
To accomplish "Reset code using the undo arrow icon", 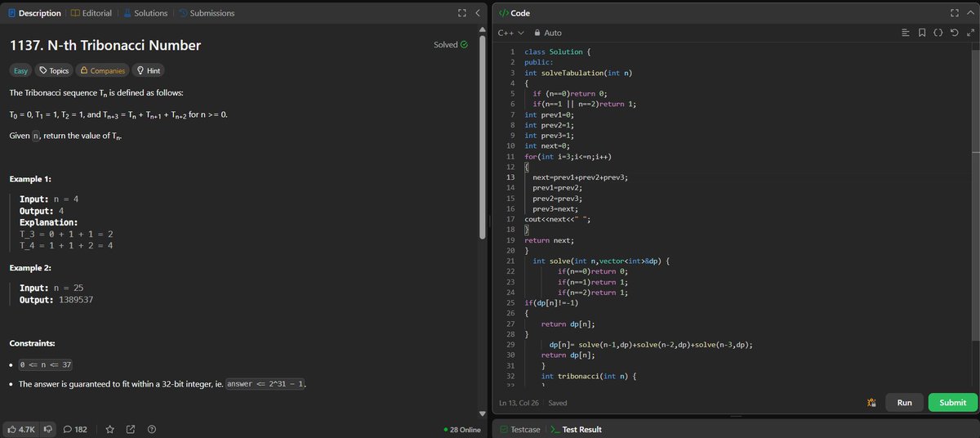I will 954,33.
